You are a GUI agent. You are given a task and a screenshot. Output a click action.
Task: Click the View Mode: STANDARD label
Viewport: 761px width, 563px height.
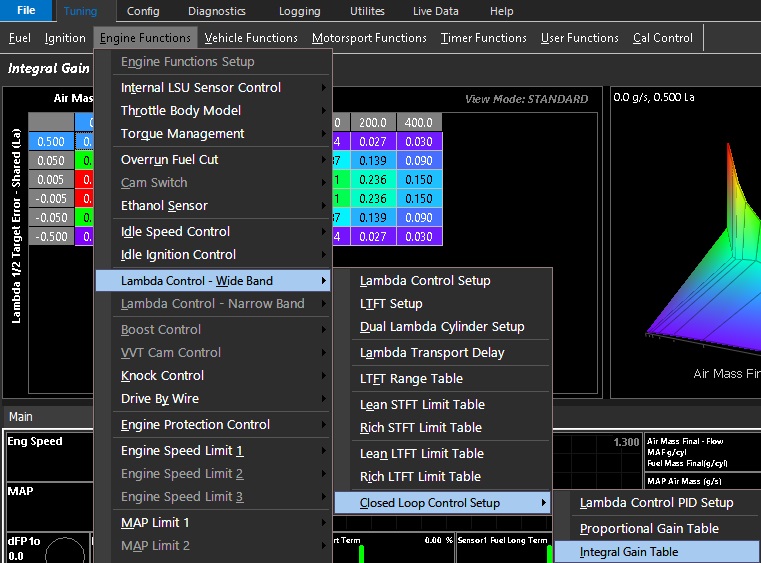click(x=526, y=99)
